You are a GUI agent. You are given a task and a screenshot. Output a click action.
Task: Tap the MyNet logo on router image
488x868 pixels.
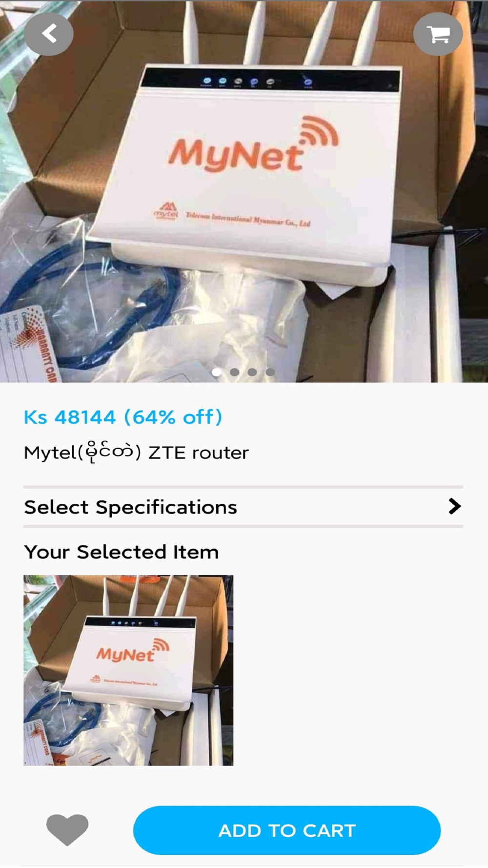coord(253,145)
